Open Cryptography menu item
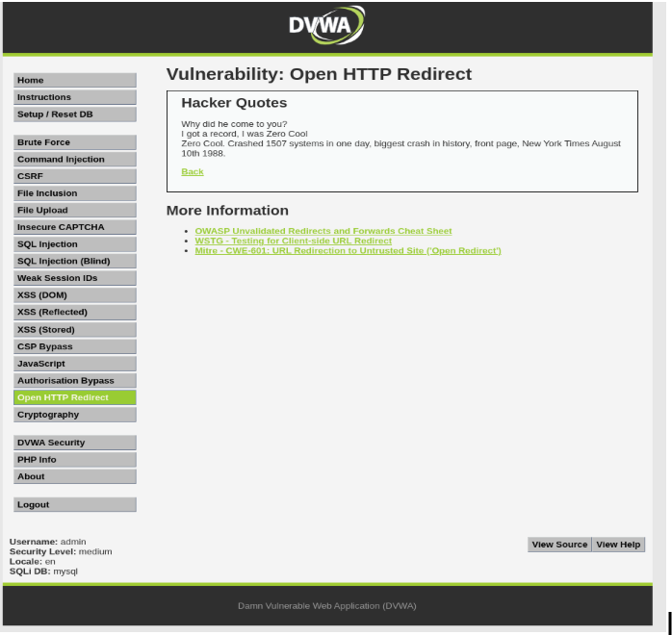Viewport: 672px width, 635px height. pyautogui.click(x=74, y=415)
